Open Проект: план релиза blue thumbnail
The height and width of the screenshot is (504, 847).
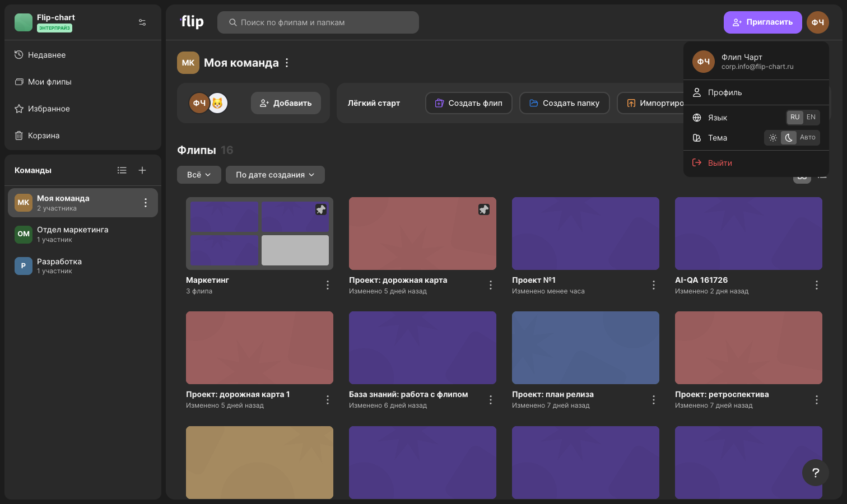pyautogui.click(x=585, y=348)
